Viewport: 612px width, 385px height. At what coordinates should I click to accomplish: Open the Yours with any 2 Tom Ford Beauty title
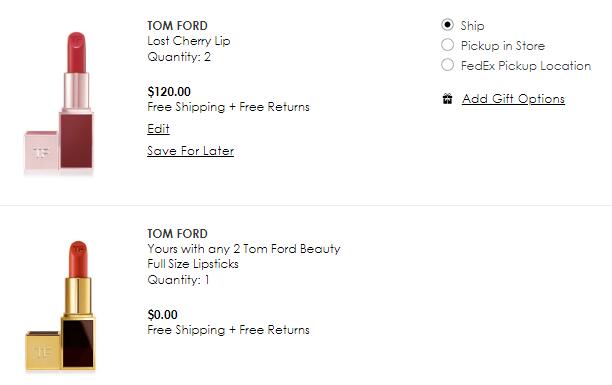pyautogui.click(x=244, y=249)
